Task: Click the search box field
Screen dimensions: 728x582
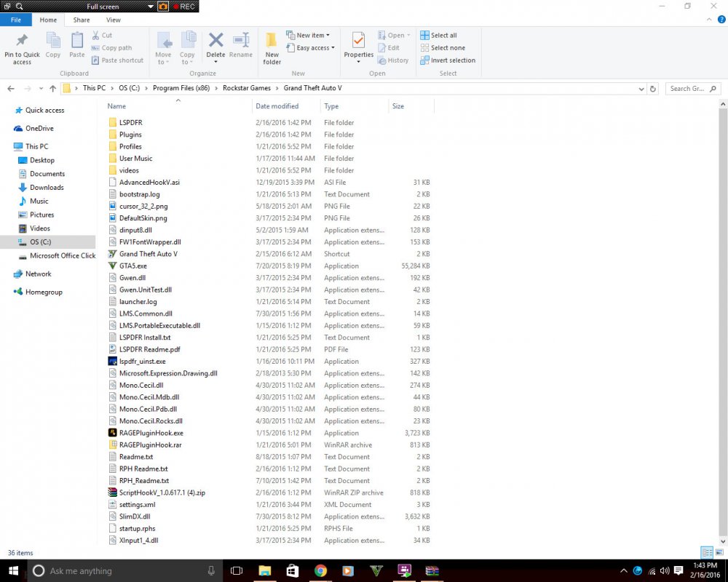Action: tap(694, 88)
